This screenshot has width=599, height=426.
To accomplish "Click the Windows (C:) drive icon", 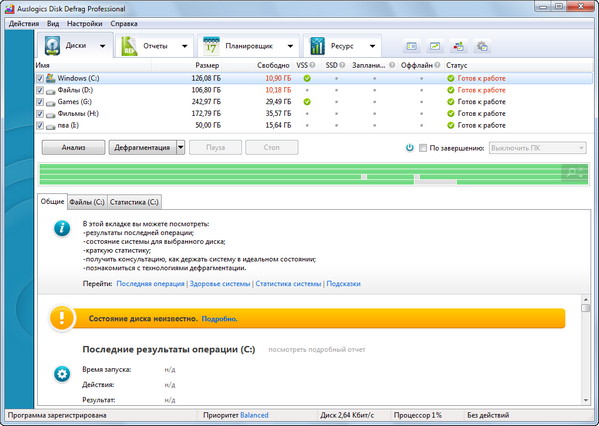I will point(50,78).
